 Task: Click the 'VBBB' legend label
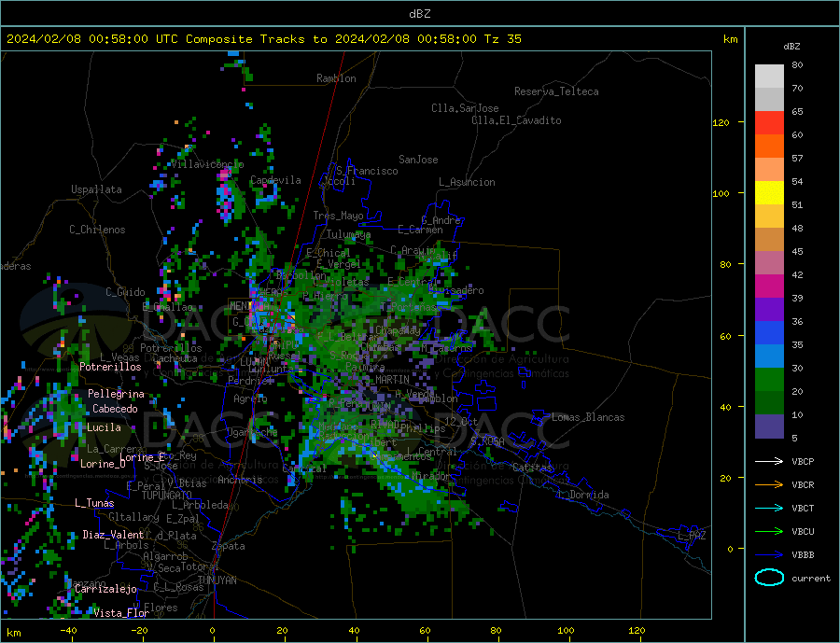pyautogui.click(x=803, y=554)
